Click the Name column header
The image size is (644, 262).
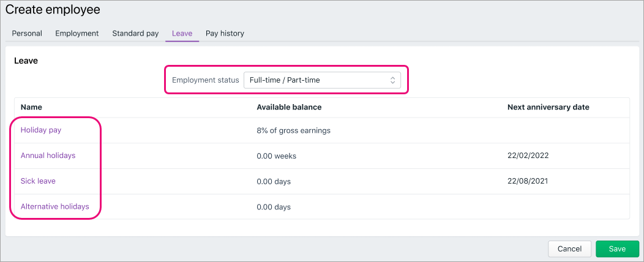pyautogui.click(x=32, y=107)
